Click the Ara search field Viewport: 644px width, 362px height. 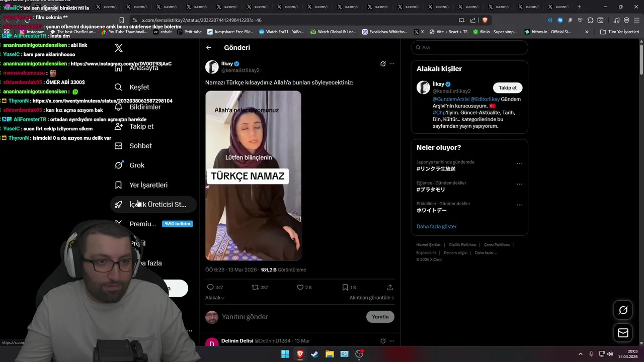(x=469, y=47)
